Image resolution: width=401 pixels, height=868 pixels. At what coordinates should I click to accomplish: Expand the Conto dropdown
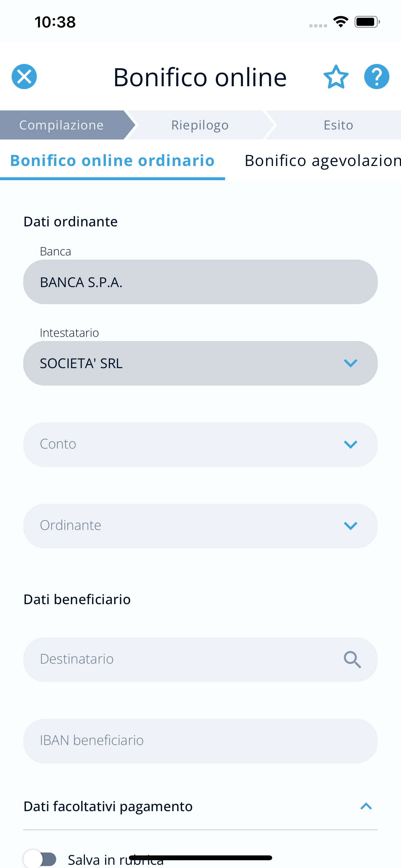coord(200,444)
